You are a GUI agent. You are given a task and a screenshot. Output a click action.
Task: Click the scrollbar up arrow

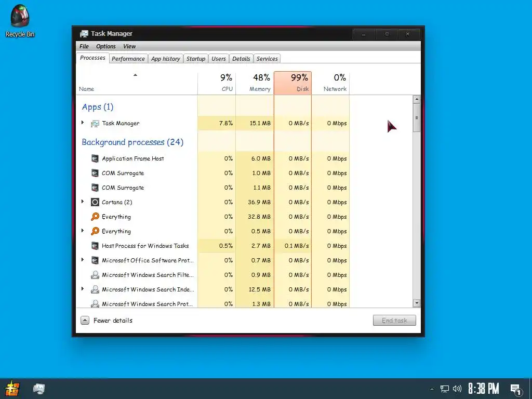(417, 99)
